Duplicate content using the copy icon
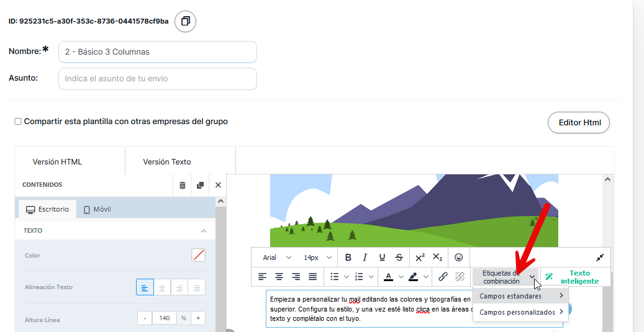This screenshot has width=644, height=332. coord(200,185)
